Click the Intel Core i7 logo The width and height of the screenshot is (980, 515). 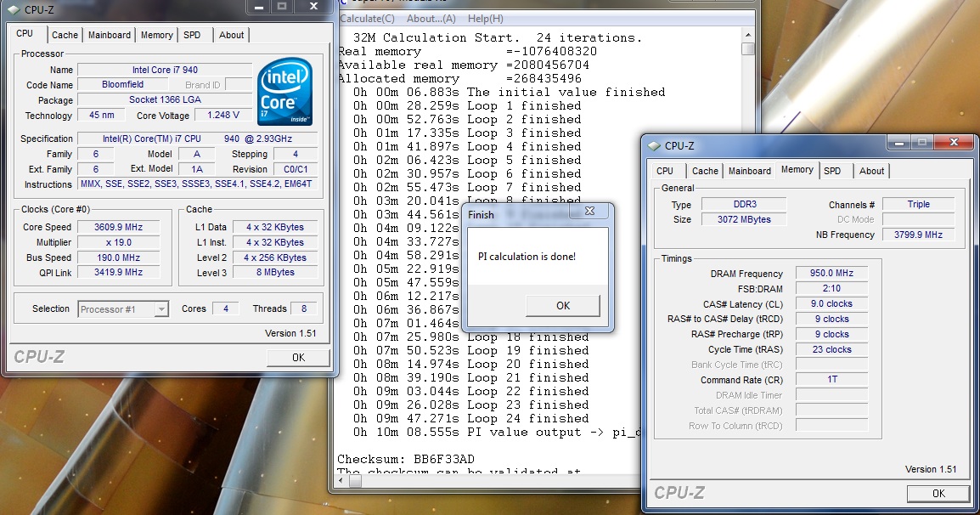[285, 92]
